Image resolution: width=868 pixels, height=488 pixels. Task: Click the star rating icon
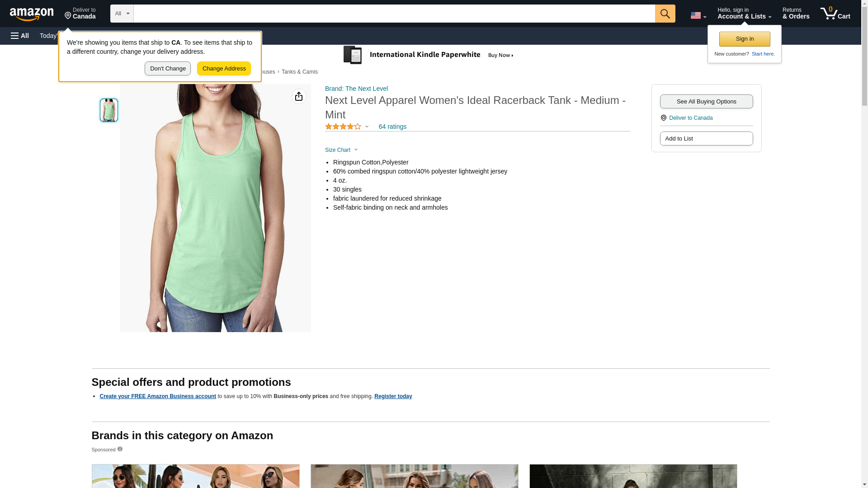(343, 127)
